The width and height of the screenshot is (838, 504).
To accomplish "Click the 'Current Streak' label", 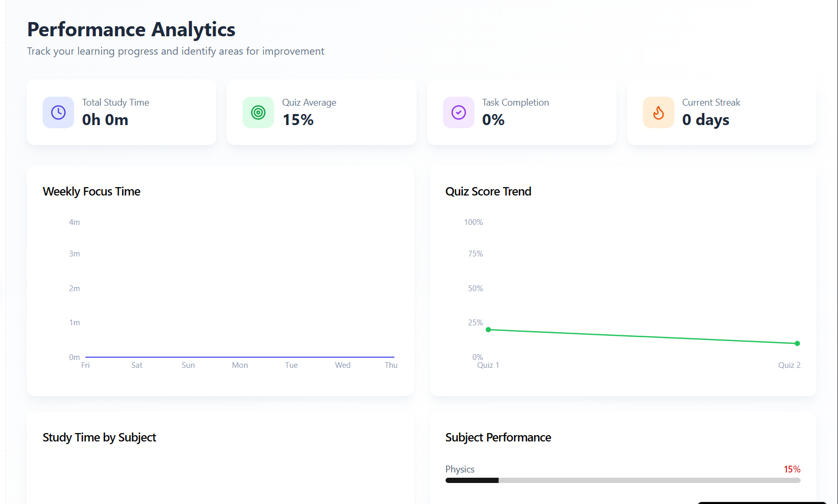I will [711, 102].
